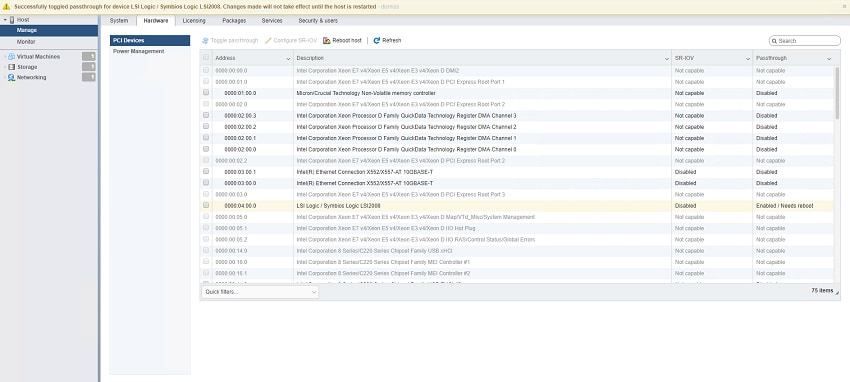Image resolution: width=850 pixels, height=382 pixels.
Task: Check the box for device 0000:03:00.1
Action: click(206, 171)
